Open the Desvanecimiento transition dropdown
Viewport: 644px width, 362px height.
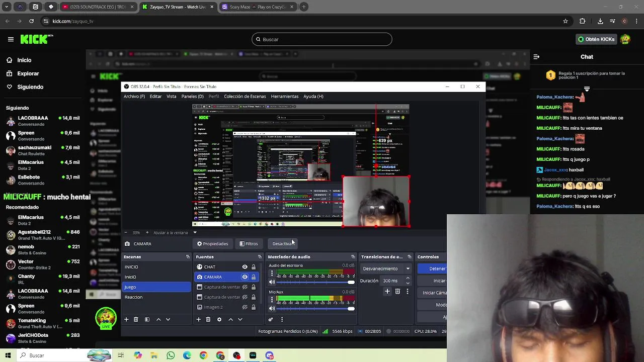pyautogui.click(x=387, y=268)
